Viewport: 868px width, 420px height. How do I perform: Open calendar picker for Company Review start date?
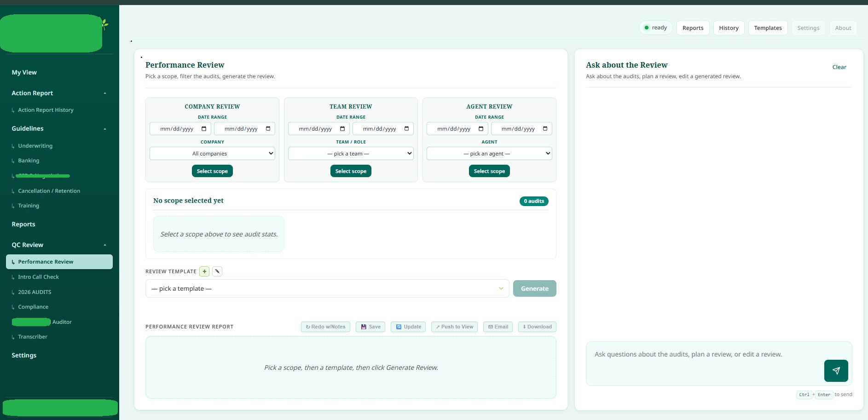coord(204,129)
